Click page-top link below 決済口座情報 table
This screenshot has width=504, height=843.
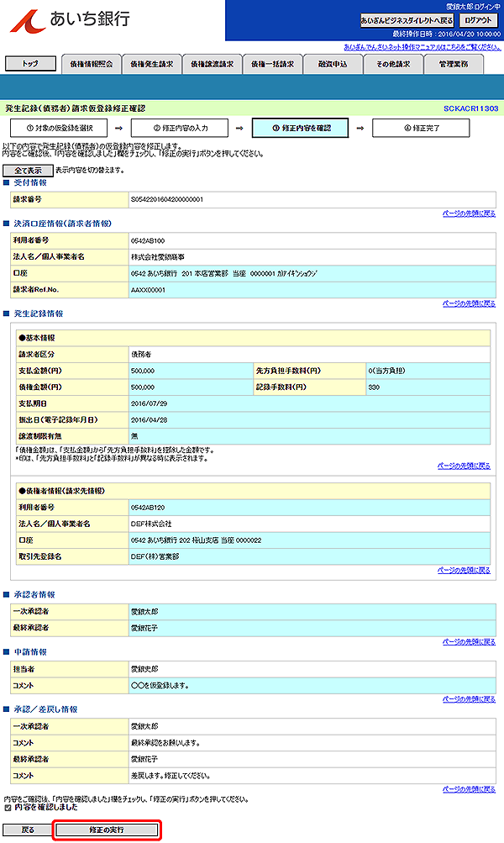(x=469, y=303)
